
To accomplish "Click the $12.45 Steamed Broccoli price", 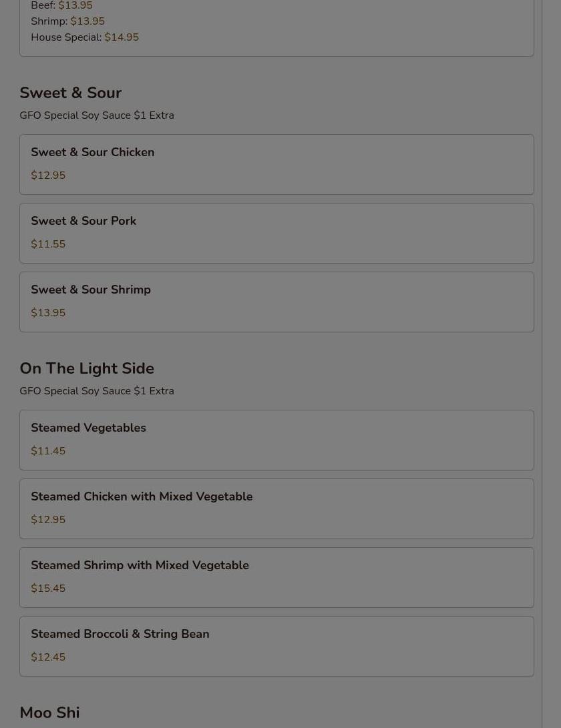I will [48, 657].
